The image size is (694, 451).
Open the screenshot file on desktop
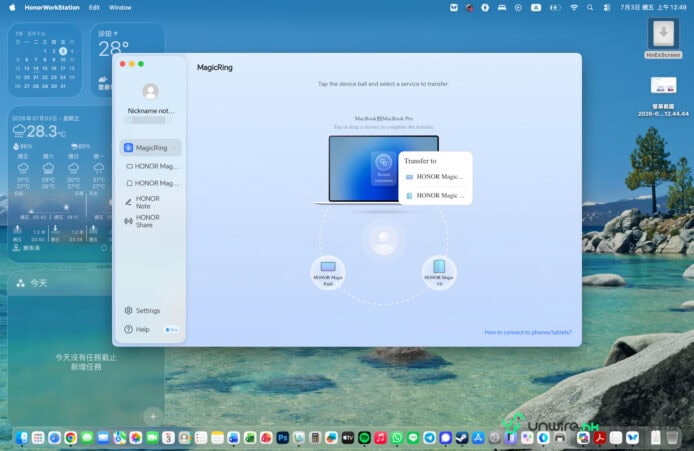click(663, 96)
